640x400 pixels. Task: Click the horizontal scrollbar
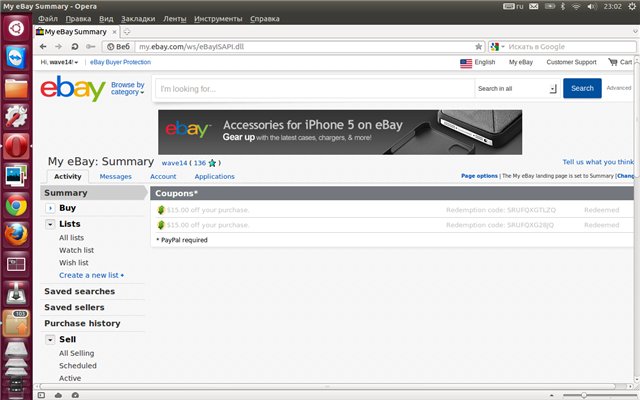(x=327, y=386)
